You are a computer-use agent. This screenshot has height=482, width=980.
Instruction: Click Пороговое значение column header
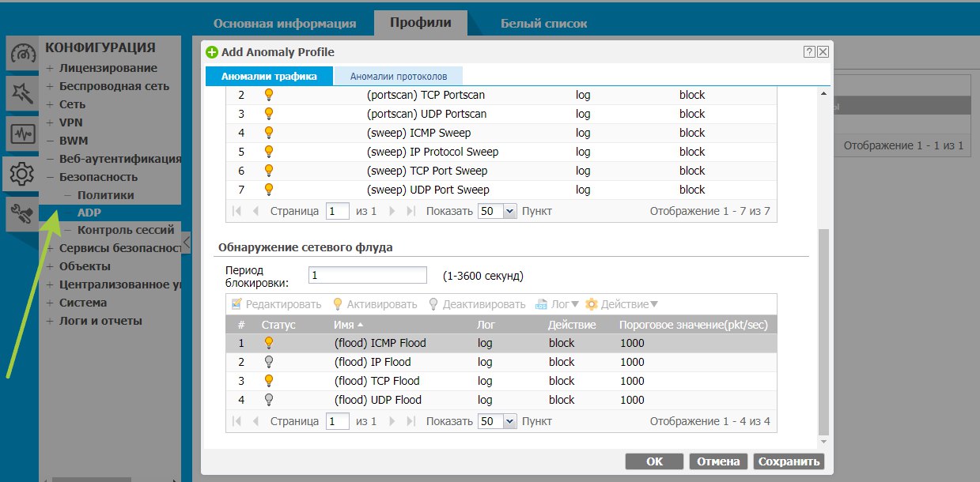point(694,325)
